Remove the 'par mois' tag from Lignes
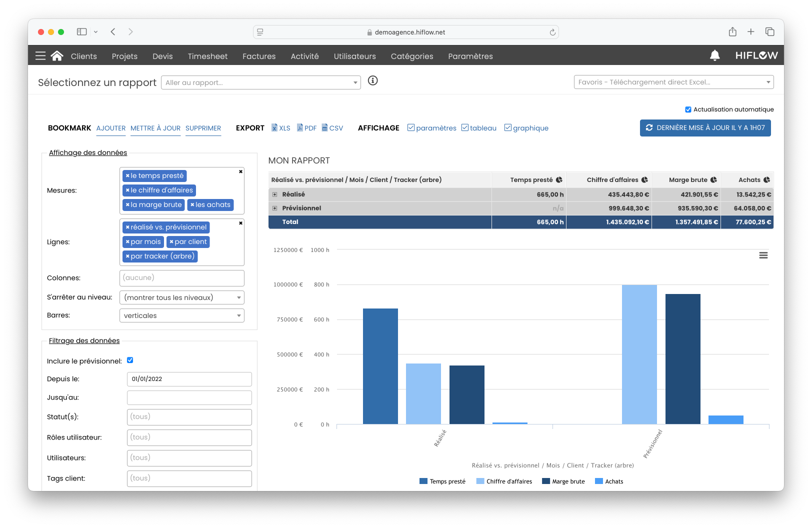Viewport: 812px width, 528px height. pos(128,242)
